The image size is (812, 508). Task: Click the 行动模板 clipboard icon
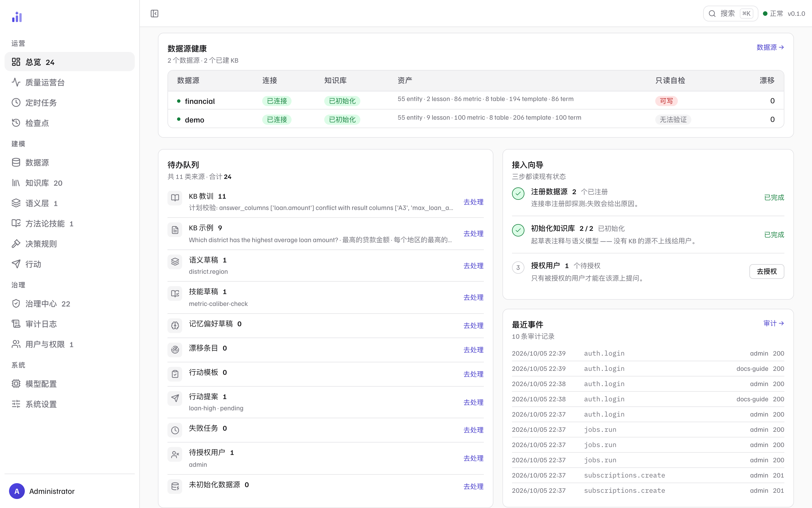(175, 374)
